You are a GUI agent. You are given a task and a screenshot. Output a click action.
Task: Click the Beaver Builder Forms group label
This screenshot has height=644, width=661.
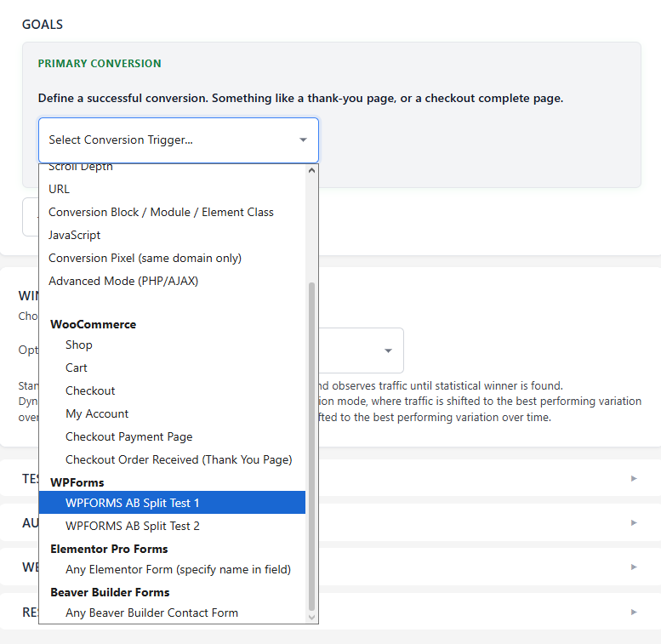[x=110, y=593]
